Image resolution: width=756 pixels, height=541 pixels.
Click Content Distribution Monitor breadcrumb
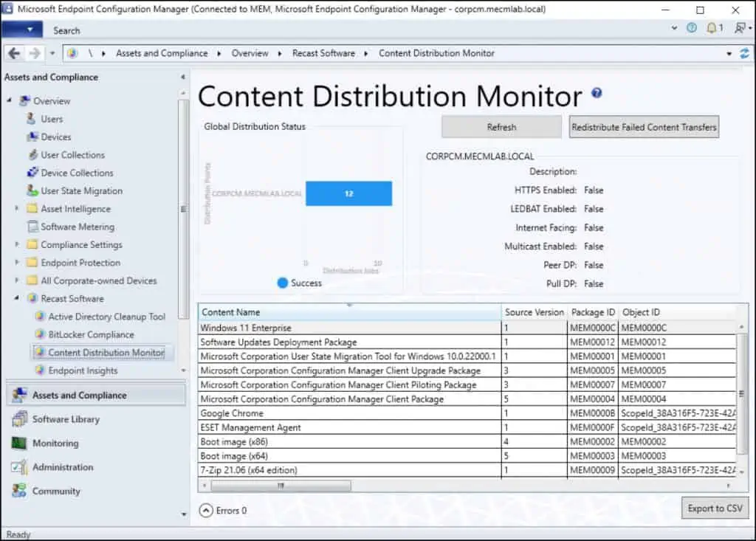coord(436,53)
